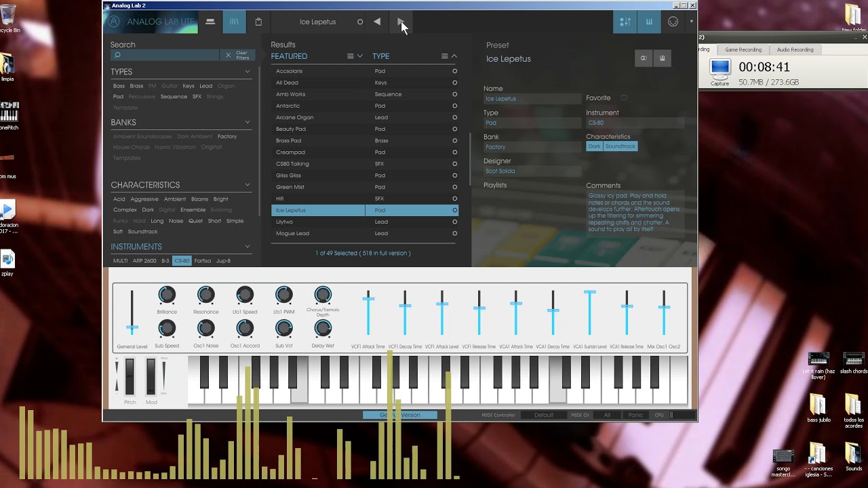Filter by the Sequence type tag
Screen dimensions: 868x488
(x=174, y=97)
